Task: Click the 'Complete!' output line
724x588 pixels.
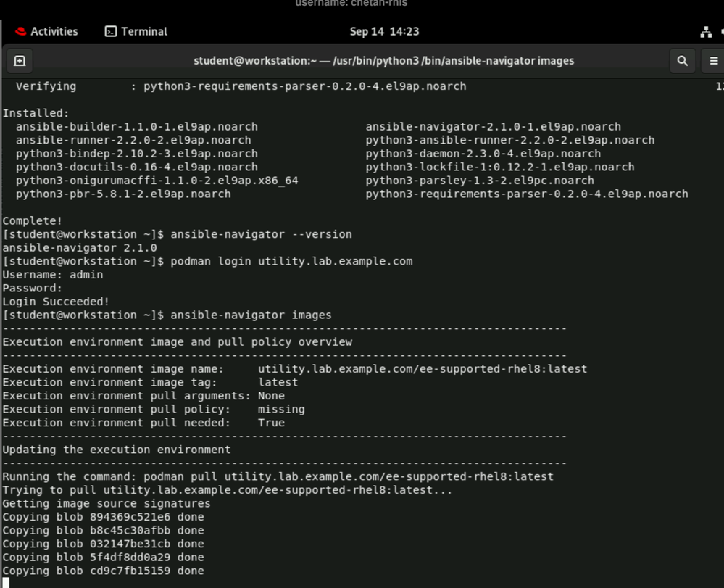Action: coord(33,220)
